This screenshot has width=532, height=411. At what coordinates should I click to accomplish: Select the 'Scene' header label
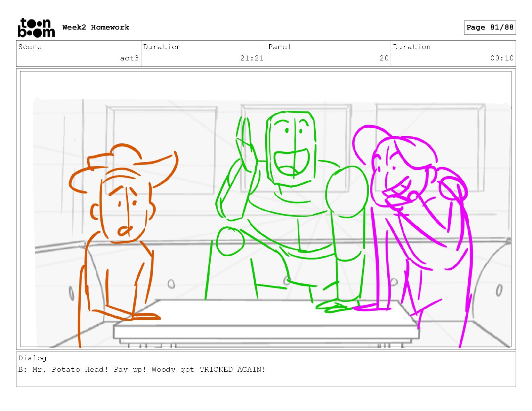click(x=30, y=47)
